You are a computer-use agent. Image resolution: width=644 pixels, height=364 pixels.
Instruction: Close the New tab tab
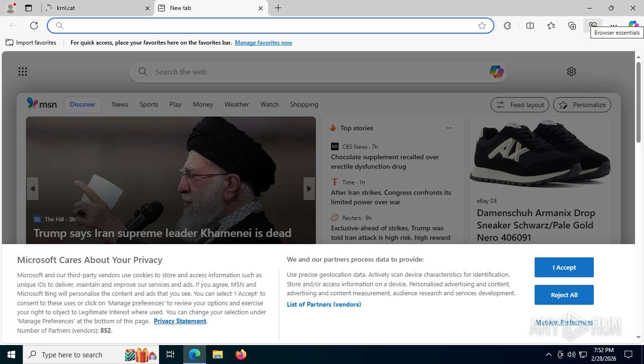(x=260, y=8)
